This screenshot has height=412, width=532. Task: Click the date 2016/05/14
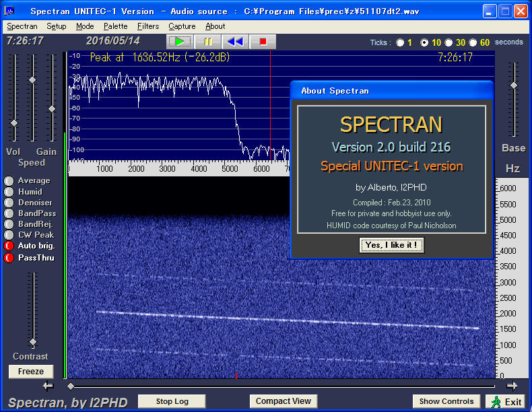point(112,41)
